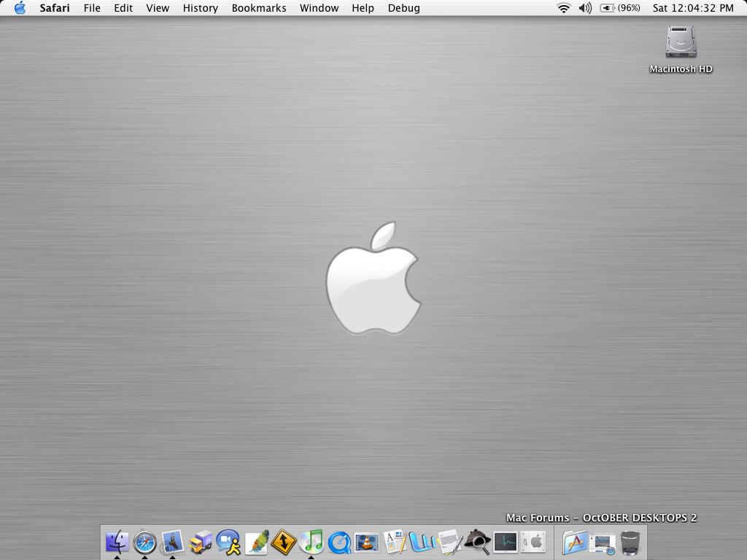Open TextEdit paper-and-pen icon

click(x=449, y=542)
